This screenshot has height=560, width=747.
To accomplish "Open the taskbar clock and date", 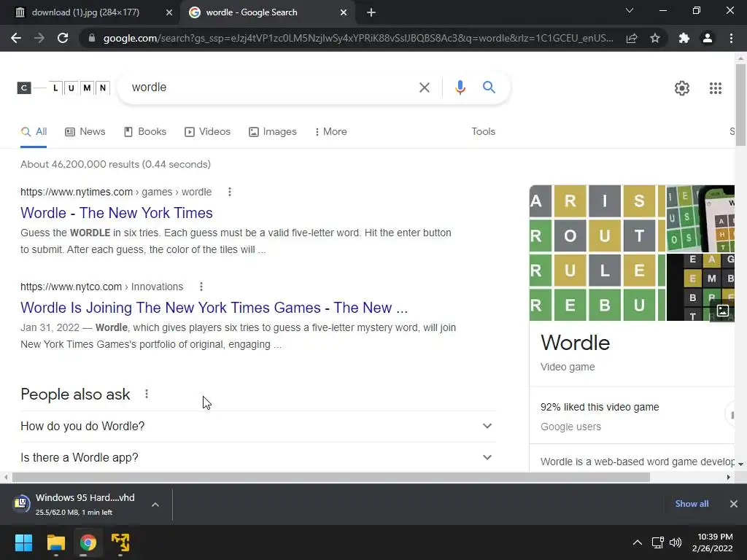I will 713,542.
